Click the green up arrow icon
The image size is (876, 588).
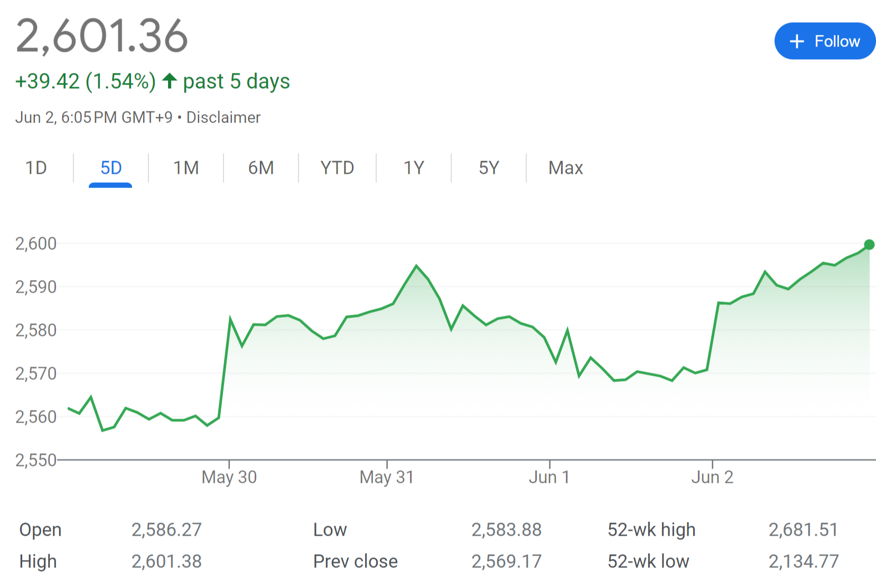(x=169, y=81)
